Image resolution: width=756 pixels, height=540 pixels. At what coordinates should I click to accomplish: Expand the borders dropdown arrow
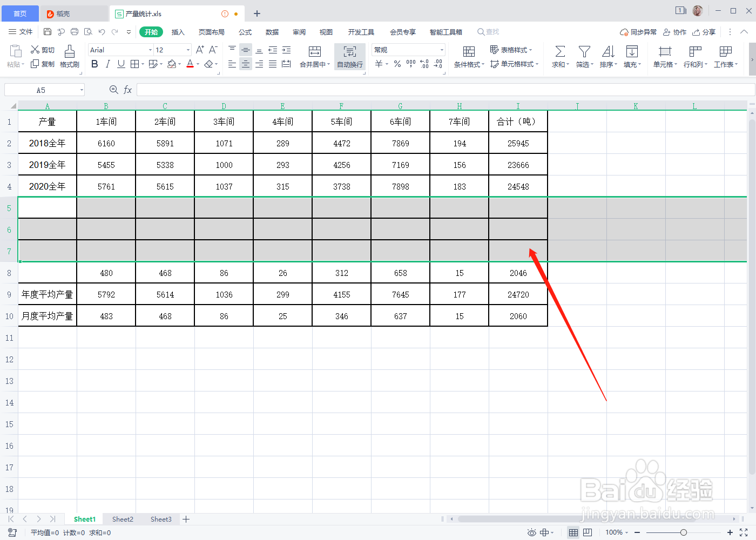143,64
